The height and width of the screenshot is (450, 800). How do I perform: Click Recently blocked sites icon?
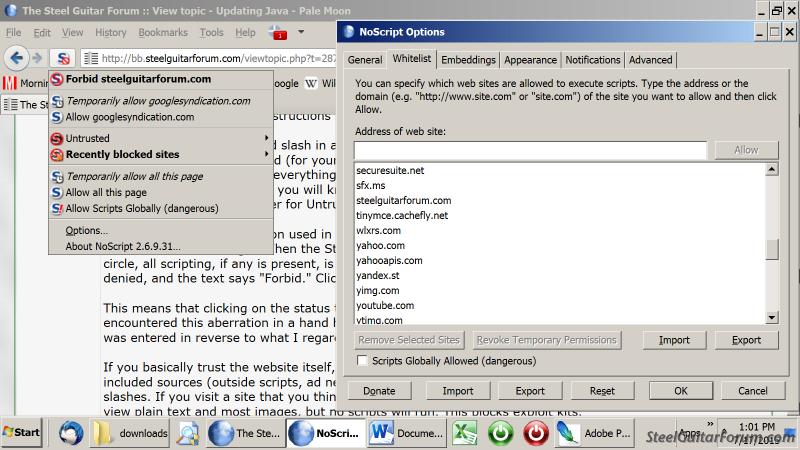click(x=57, y=155)
